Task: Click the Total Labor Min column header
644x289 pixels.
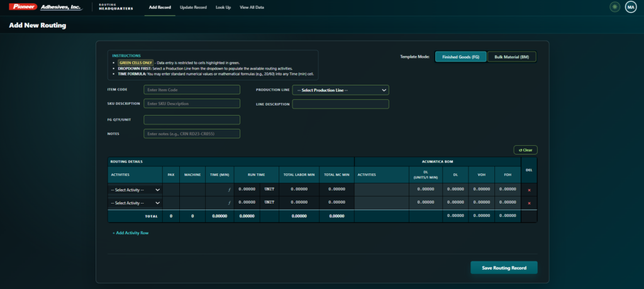Action: tap(299, 175)
